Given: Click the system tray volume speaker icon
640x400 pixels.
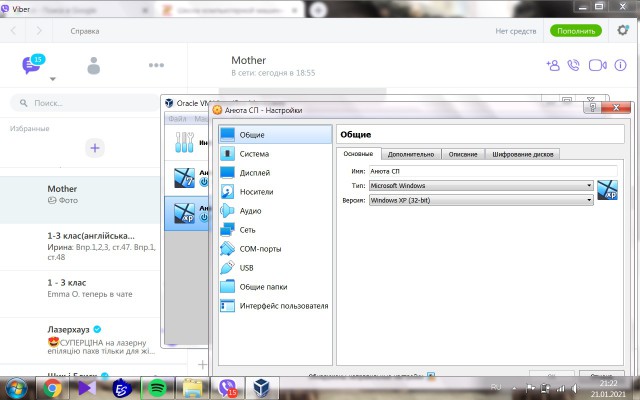Looking at the screenshot, I should click(x=575, y=388).
